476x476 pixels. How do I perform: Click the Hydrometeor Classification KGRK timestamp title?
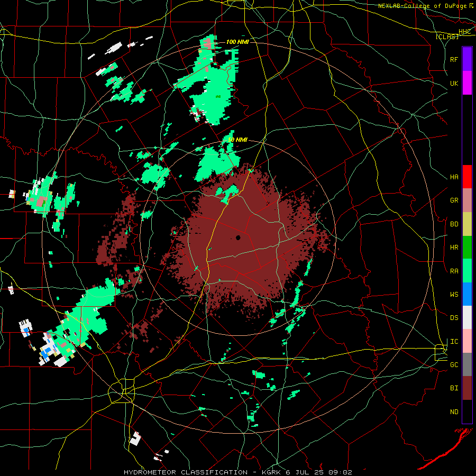tap(238, 472)
